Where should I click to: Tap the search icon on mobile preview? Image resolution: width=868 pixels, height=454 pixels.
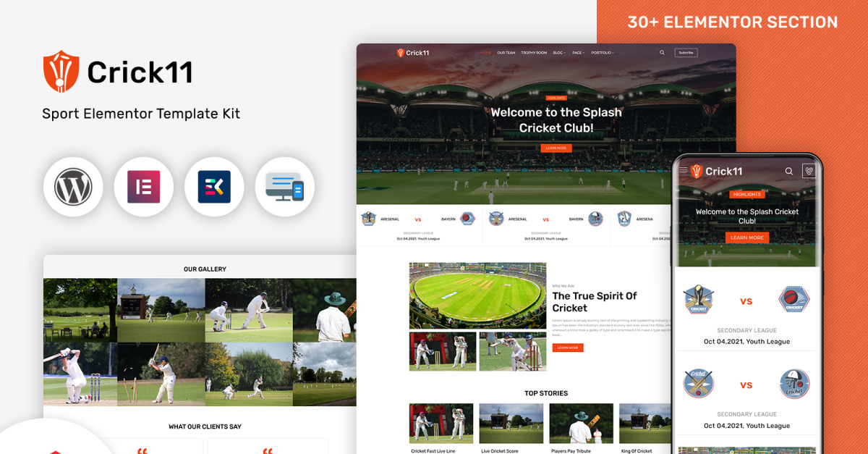(789, 172)
